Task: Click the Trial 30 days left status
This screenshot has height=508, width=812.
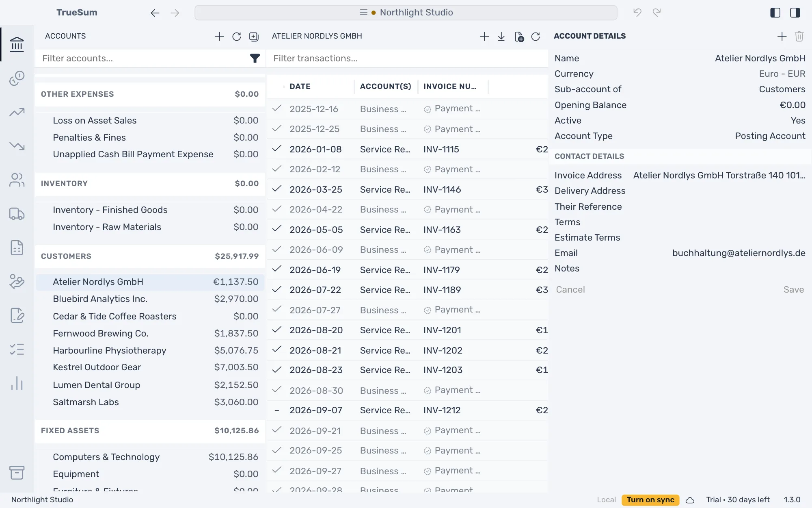Action: coord(738,500)
